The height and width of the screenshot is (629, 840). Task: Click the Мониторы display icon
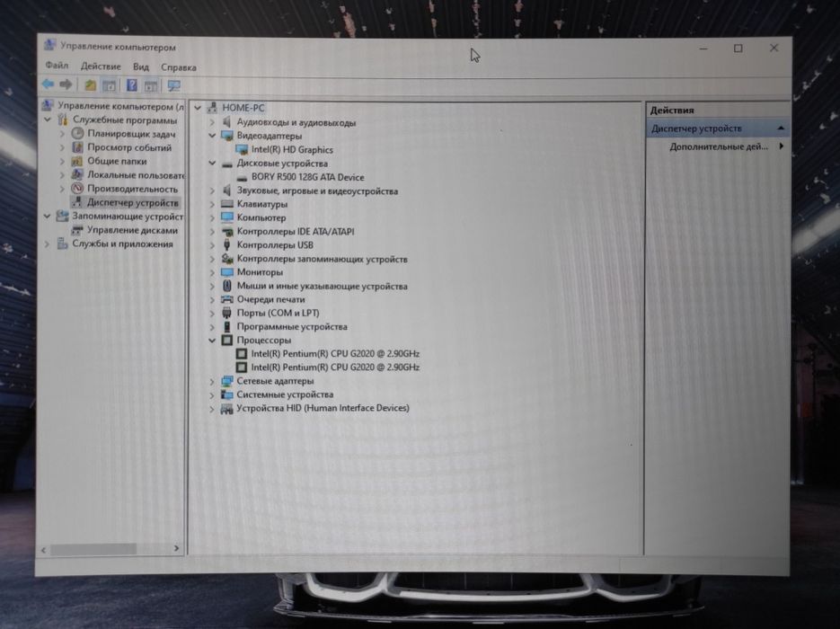coord(227,272)
